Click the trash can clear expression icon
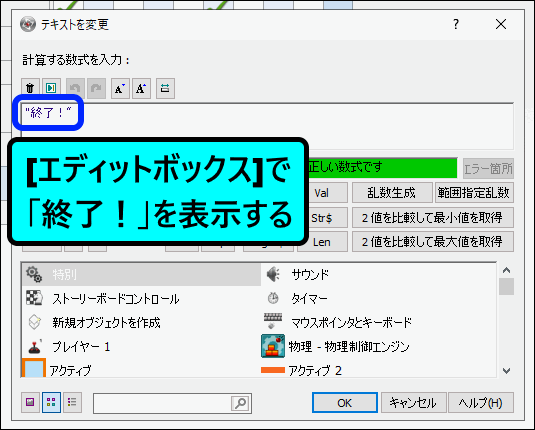This screenshot has height=430, width=535. (30, 88)
